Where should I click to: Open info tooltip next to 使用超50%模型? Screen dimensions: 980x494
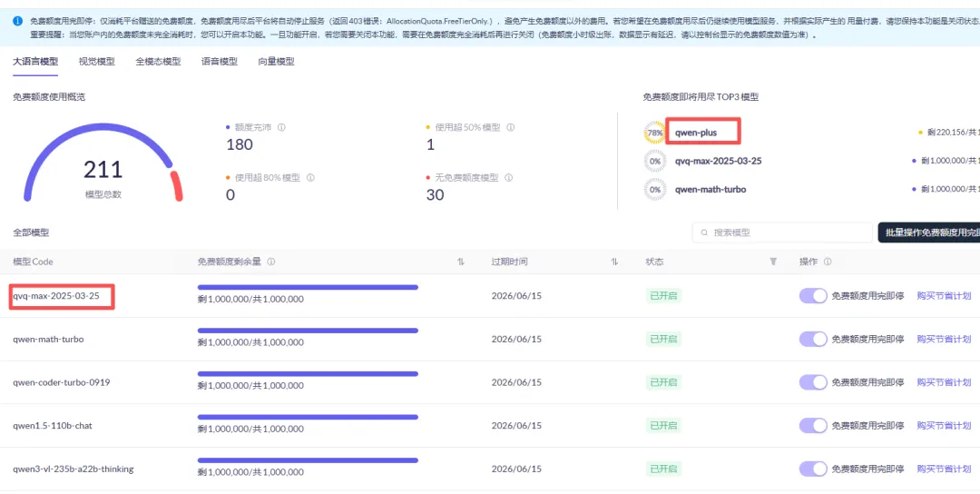point(511,127)
